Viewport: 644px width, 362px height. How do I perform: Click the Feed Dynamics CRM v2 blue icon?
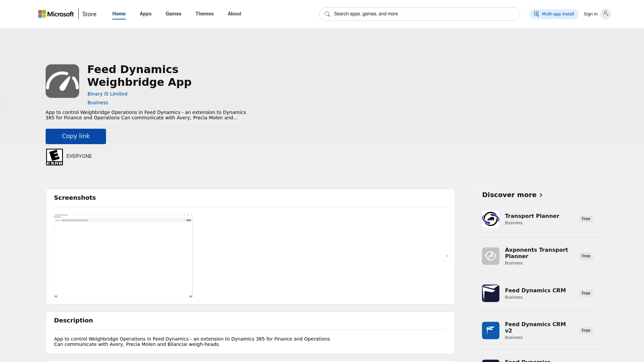click(490, 330)
